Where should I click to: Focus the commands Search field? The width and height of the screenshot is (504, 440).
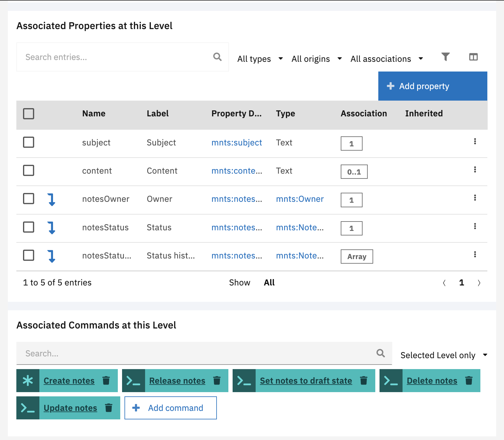pos(197,353)
